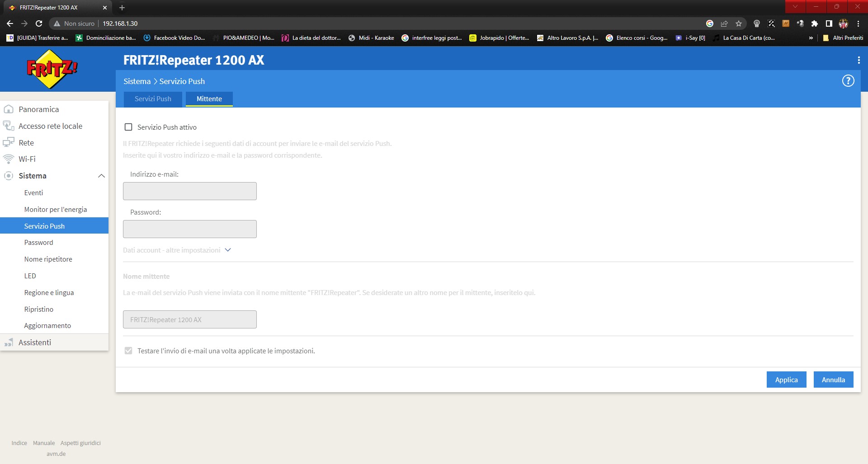The image size is (868, 464).
Task: Open Chrome three-dot menu
Action: [x=858, y=23]
